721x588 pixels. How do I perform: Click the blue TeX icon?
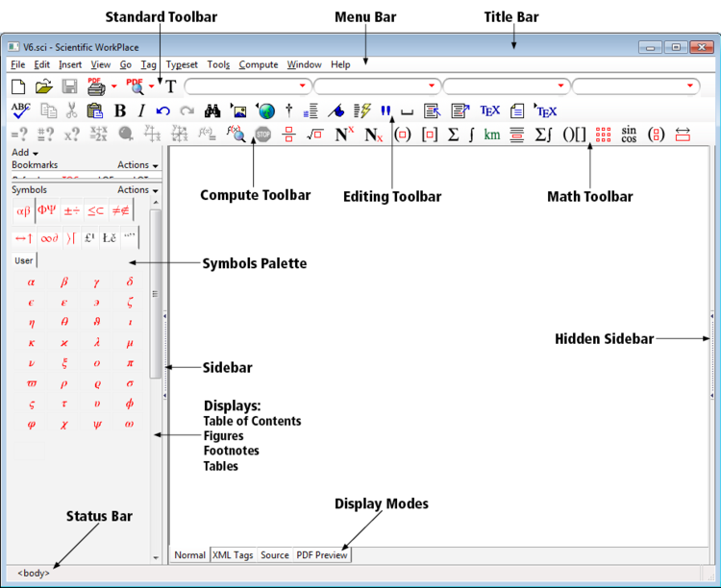[489, 110]
